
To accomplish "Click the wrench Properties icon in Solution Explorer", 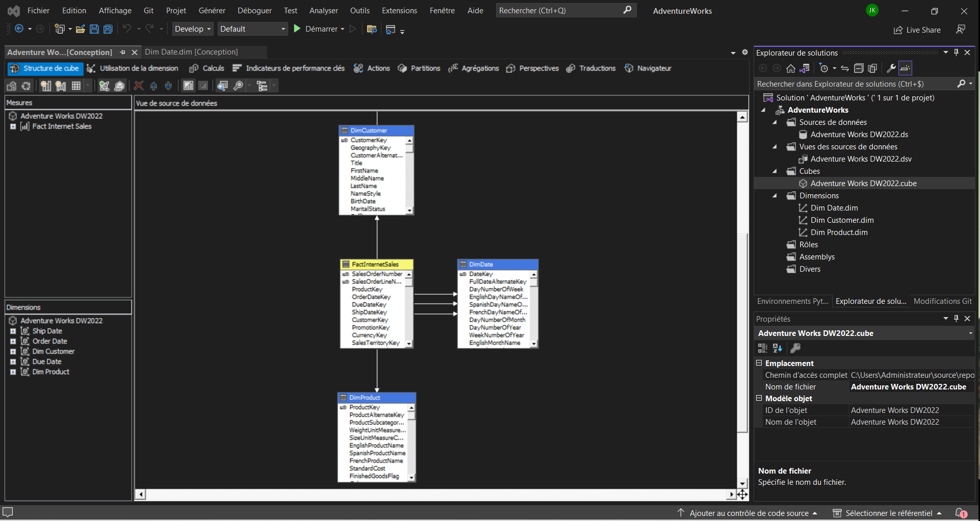I will pos(891,68).
